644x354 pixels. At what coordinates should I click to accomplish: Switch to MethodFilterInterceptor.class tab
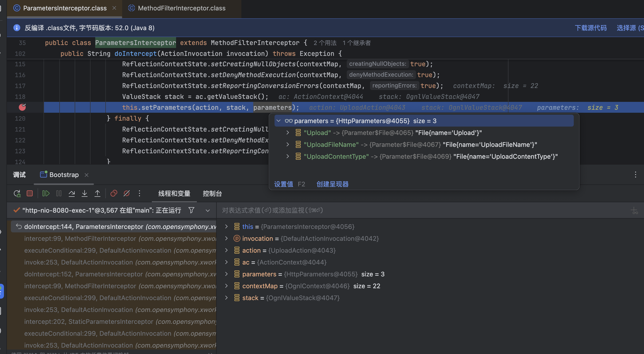(x=181, y=8)
